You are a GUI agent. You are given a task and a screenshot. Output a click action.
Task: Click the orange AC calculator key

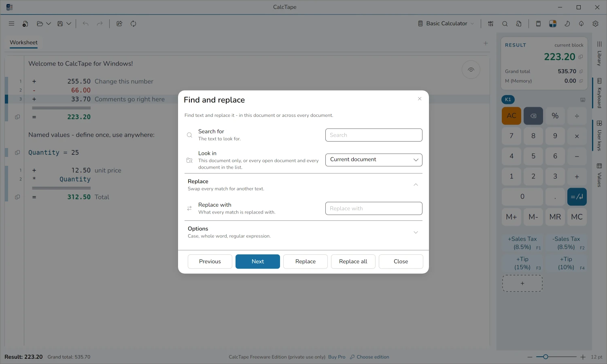[x=511, y=116]
